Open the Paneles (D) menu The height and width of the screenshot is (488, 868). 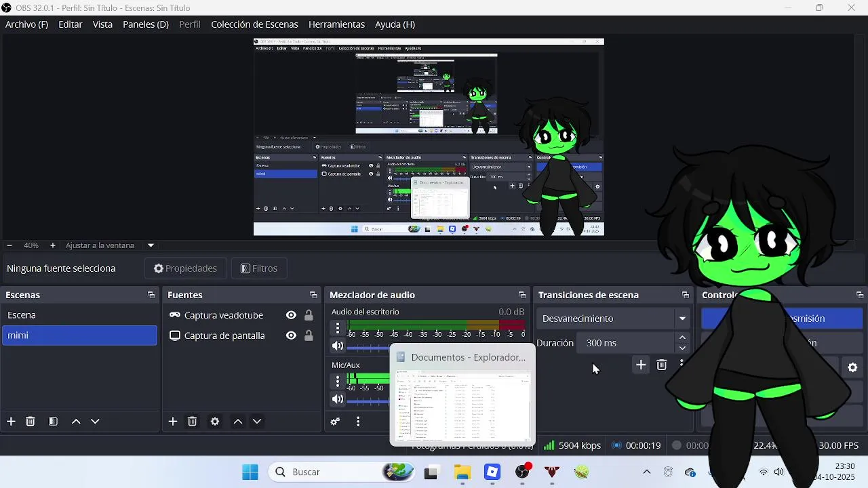pyautogui.click(x=145, y=24)
